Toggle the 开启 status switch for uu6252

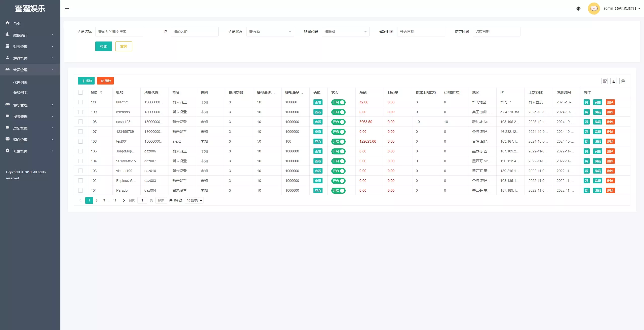338,102
